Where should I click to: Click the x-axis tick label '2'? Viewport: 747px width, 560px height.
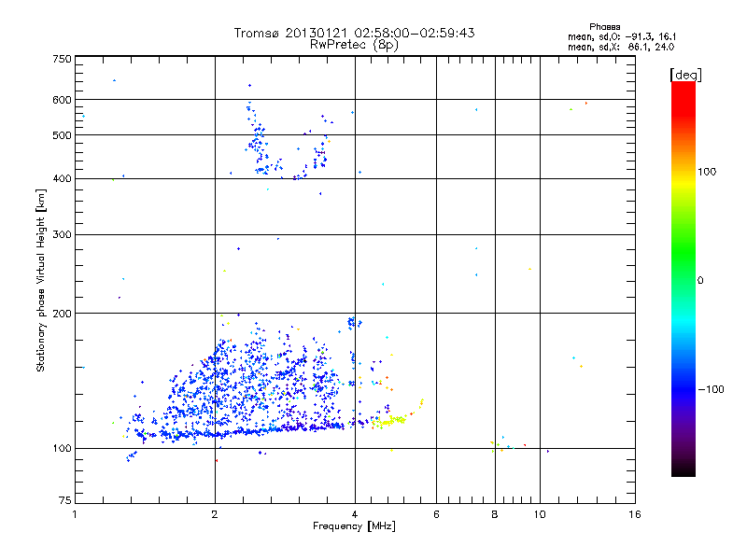[x=215, y=514]
